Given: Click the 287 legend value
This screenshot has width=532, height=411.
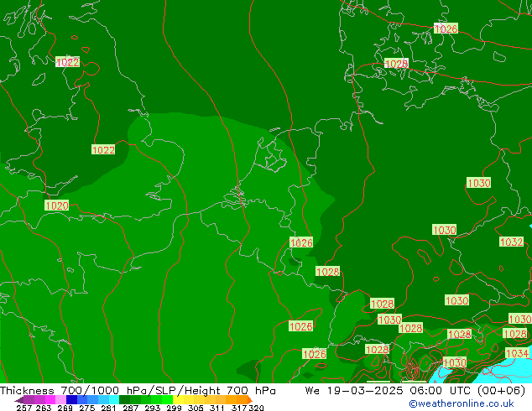Looking at the screenshot, I should [x=130, y=408].
